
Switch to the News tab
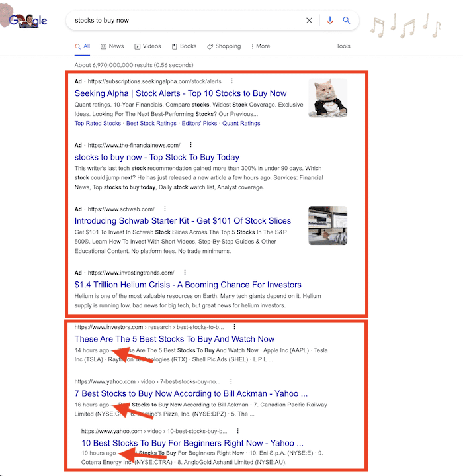112,46
